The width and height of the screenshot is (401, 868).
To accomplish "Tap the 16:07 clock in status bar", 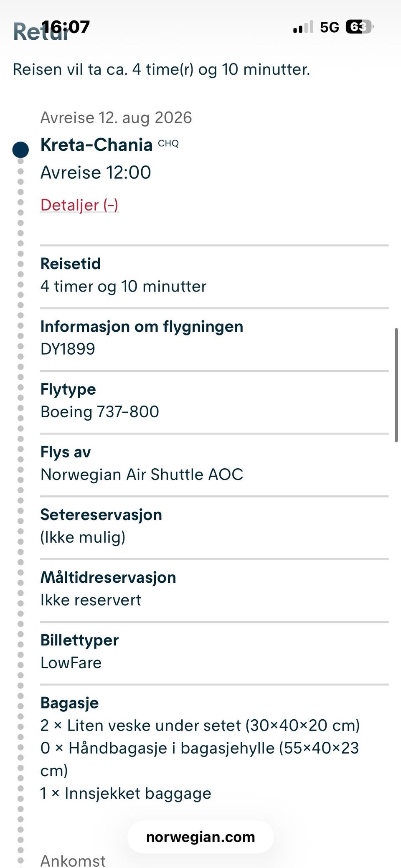I will [66, 27].
